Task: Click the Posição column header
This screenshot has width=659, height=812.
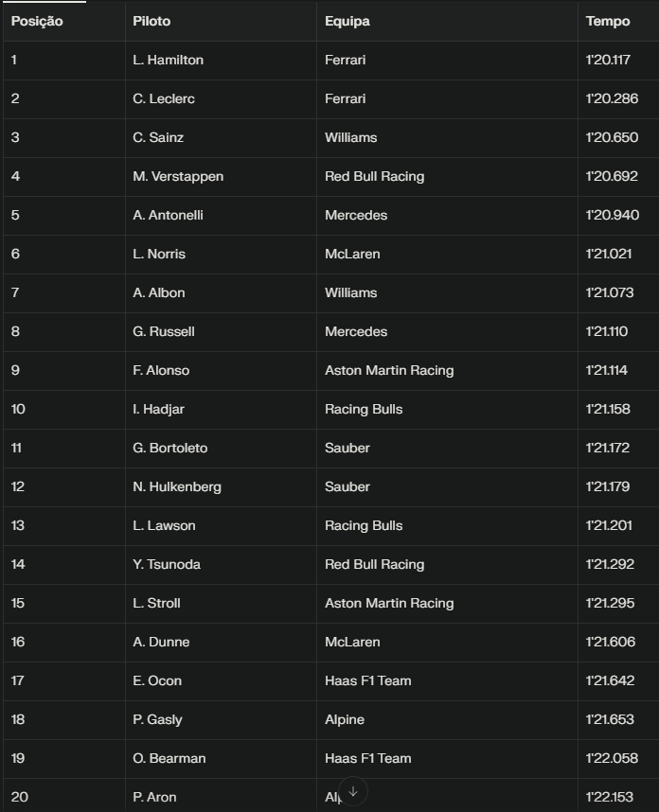Action: coord(37,21)
